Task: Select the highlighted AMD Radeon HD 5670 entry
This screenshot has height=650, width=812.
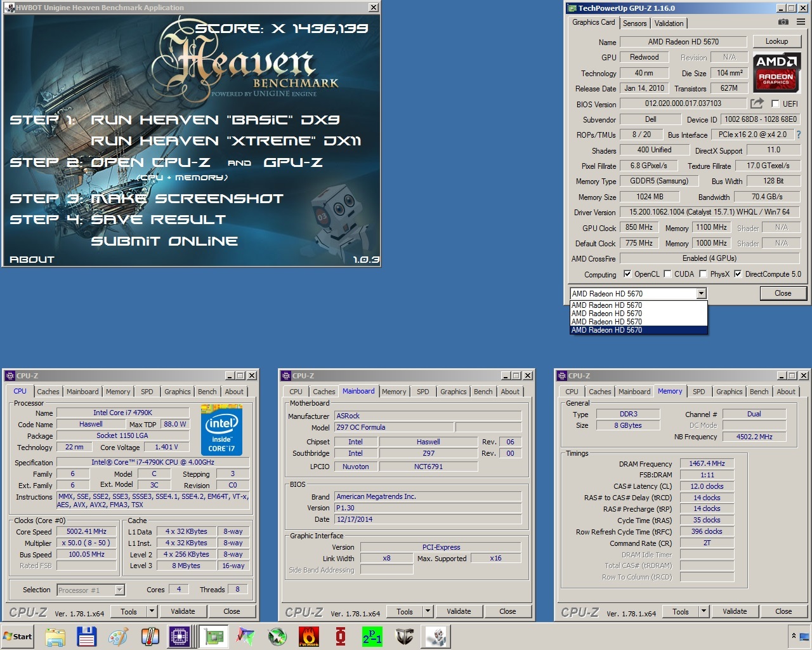Action: click(x=639, y=330)
